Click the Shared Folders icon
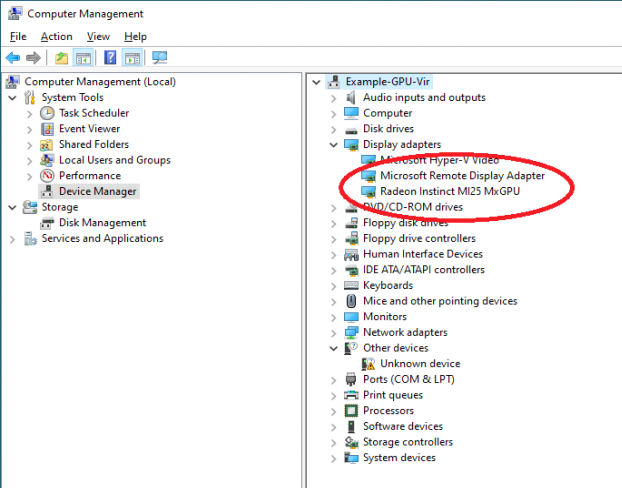This screenshot has width=622, height=488. tap(47, 144)
